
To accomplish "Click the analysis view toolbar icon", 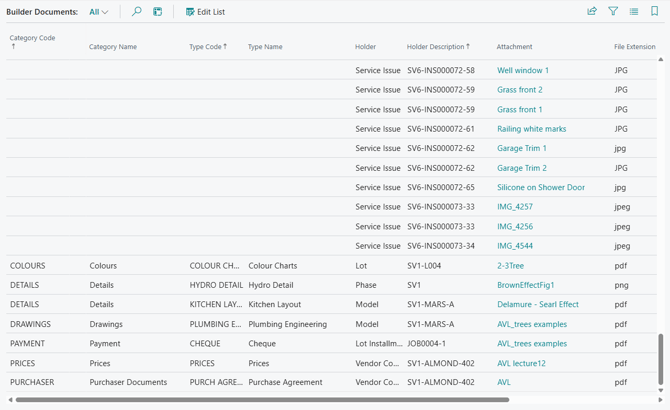I will 158,12.
